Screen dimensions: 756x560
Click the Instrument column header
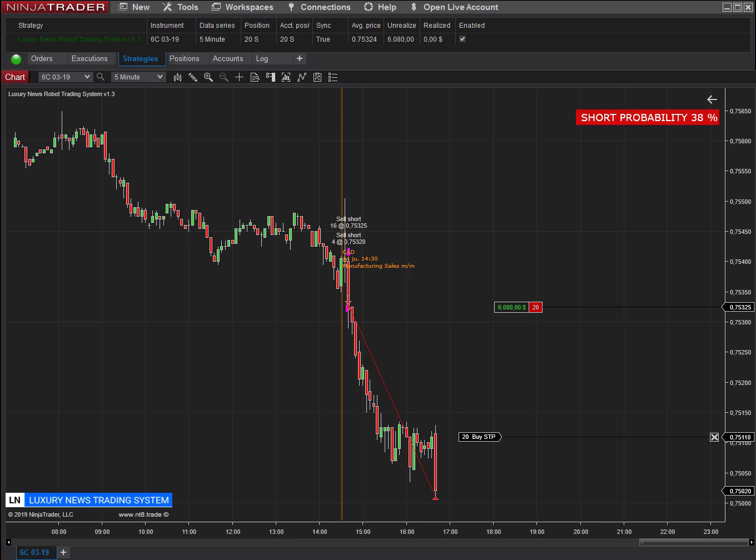167,26
